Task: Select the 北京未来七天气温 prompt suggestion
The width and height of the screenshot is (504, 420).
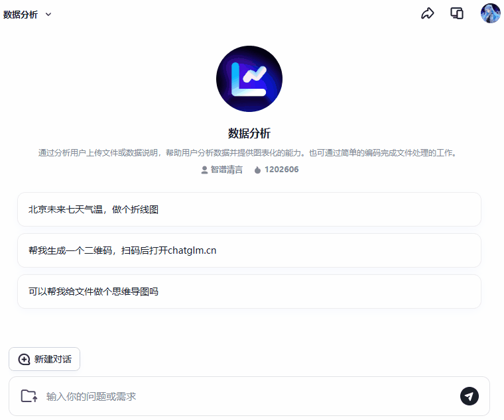Action: pos(249,209)
